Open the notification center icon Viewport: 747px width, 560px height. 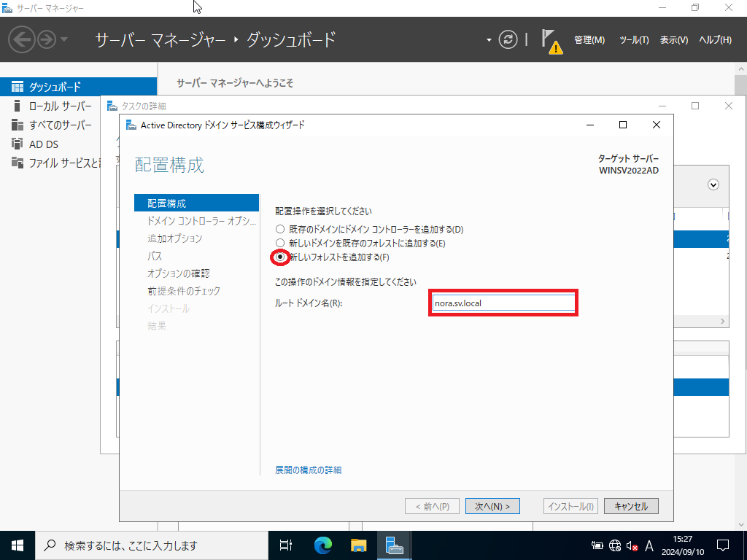(723, 545)
